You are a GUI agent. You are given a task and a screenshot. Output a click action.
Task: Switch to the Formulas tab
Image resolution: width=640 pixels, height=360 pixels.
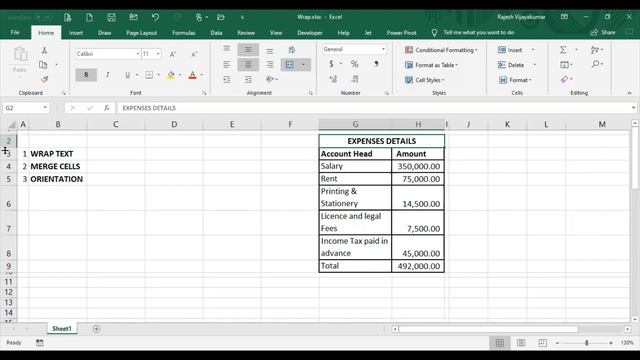pyautogui.click(x=184, y=33)
